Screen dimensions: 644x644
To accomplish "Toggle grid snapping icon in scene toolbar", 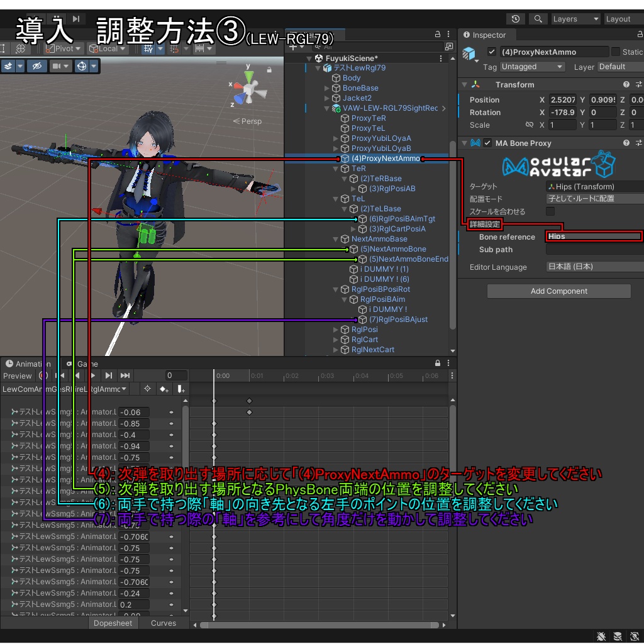I will [x=148, y=48].
